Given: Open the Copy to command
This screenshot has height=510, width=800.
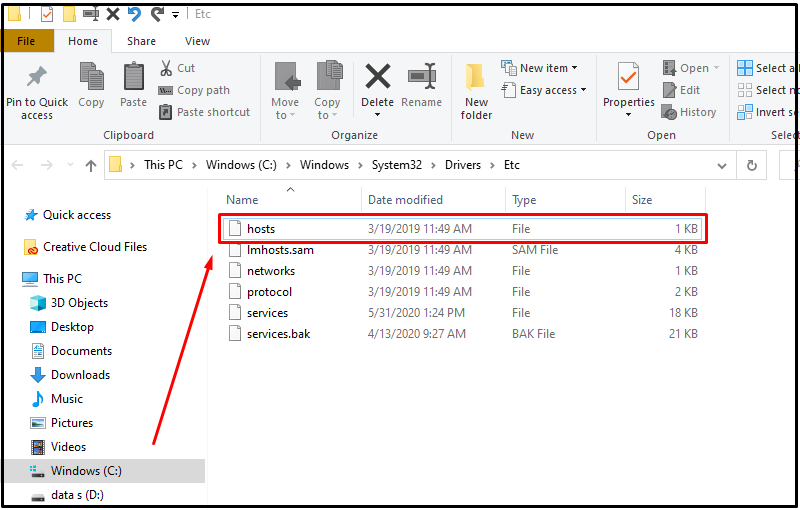Looking at the screenshot, I should click(328, 90).
